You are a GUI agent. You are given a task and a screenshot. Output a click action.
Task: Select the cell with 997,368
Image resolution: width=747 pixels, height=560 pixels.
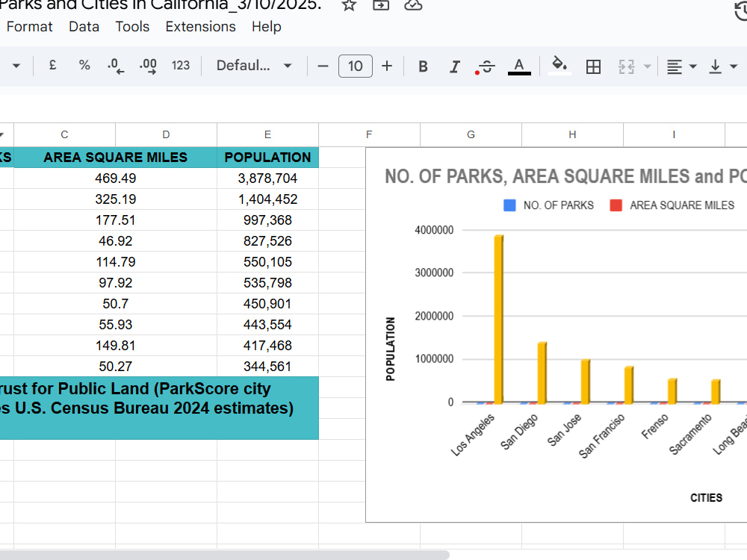(x=267, y=220)
